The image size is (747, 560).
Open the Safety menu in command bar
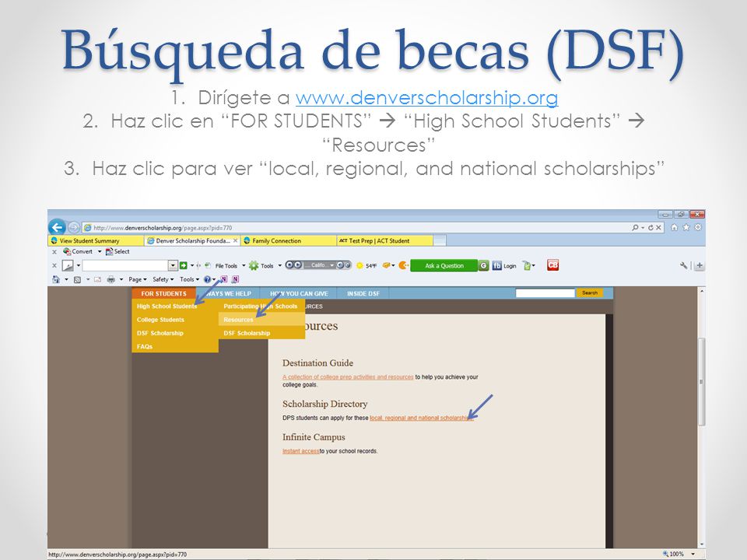tap(163, 279)
